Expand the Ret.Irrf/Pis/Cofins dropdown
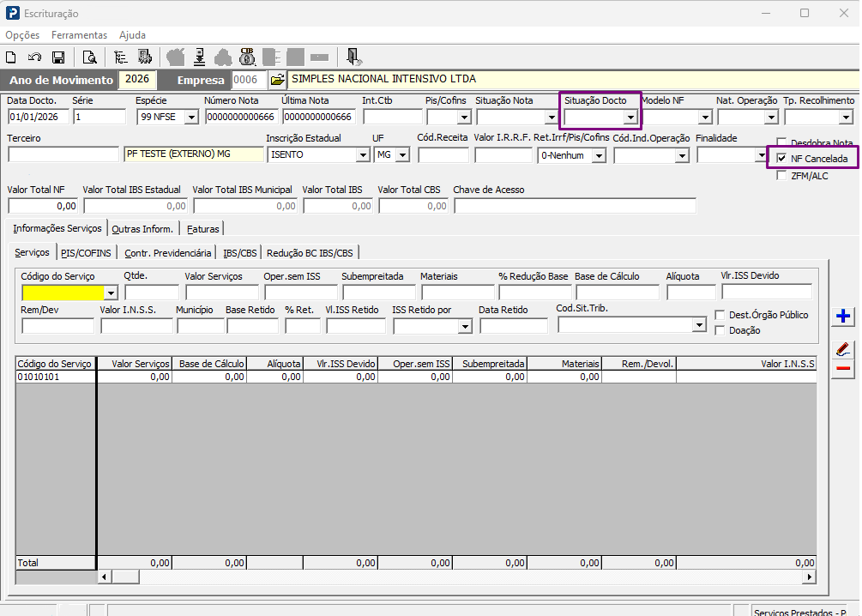The width and height of the screenshot is (862, 616). (600, 156)
